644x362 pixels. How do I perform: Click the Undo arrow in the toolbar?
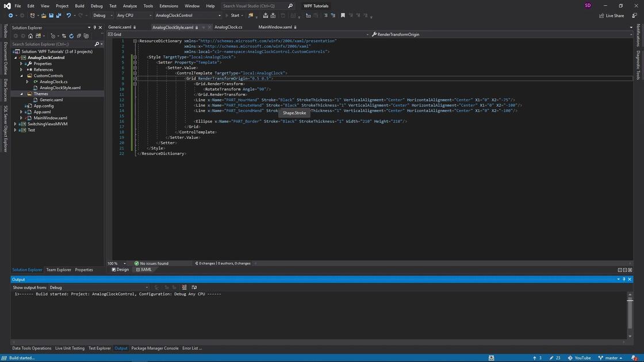click(68, 16)
